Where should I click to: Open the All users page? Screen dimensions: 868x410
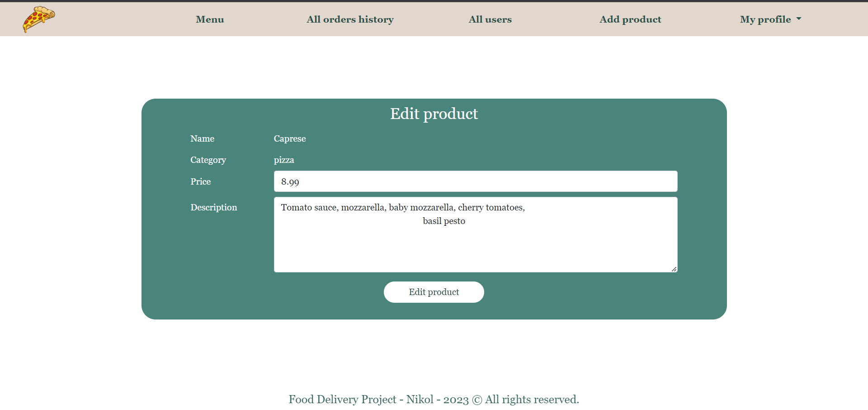pos(490,19)
